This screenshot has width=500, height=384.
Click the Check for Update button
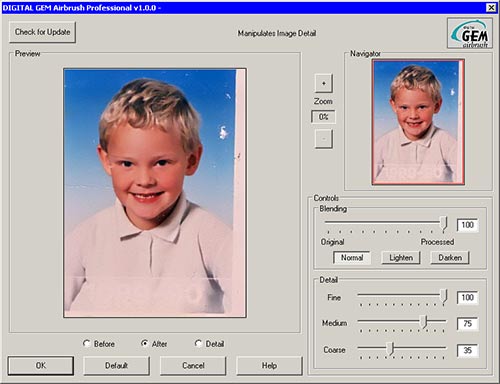coord(42,32)
